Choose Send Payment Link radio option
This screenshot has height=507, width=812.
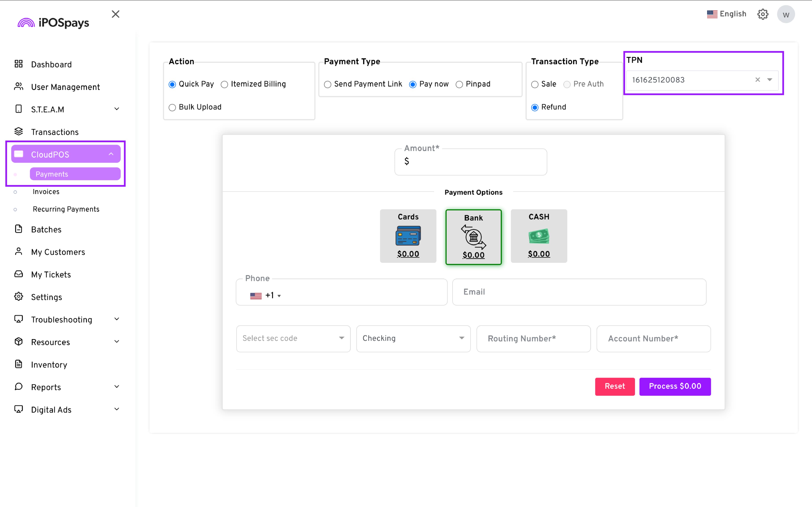[x=328, y=84]
